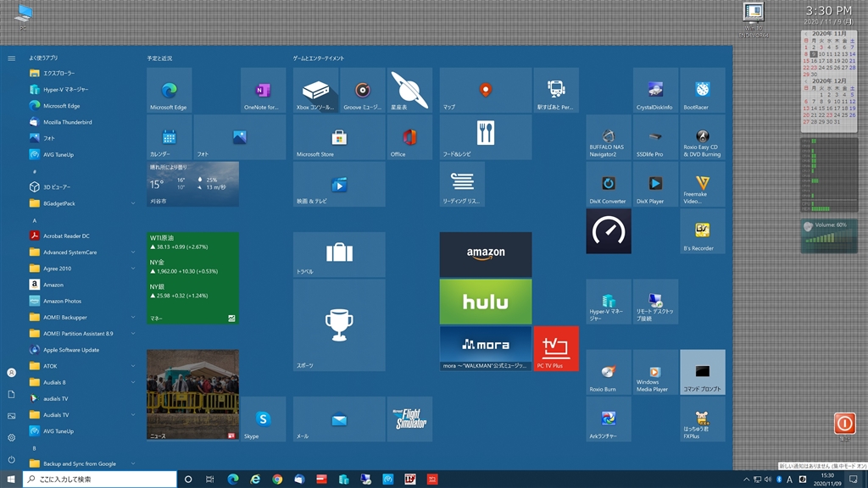
Task: Open Explorer (エクスプローラー) from the app list
Action: tap(82, 73)
